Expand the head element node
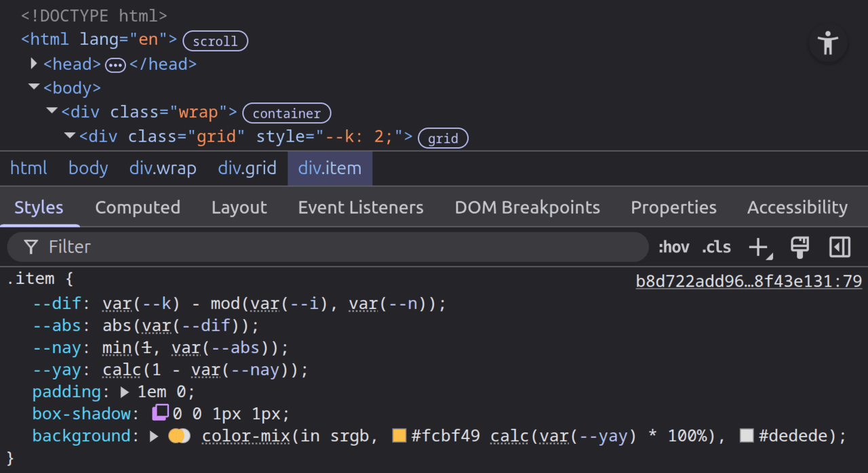Image resolution: width=868 pixels, height=473 pixels. tap(34, 64)
